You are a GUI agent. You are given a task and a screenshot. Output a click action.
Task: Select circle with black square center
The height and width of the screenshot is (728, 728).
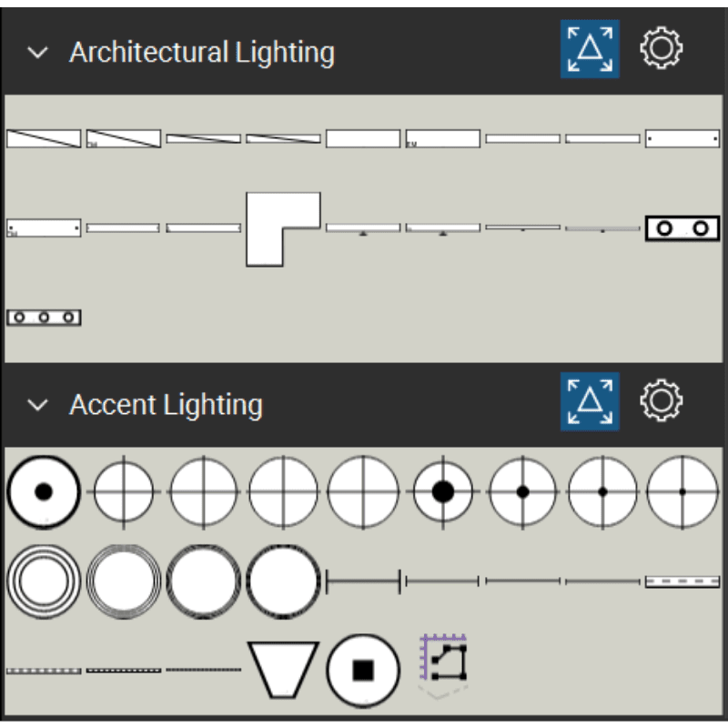pos(363,670)
